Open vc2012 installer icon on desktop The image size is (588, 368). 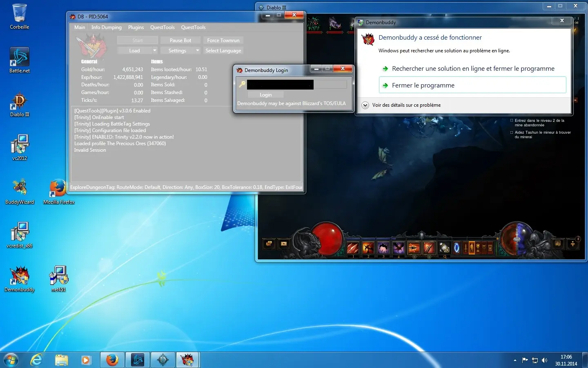(x=20, y=148)
